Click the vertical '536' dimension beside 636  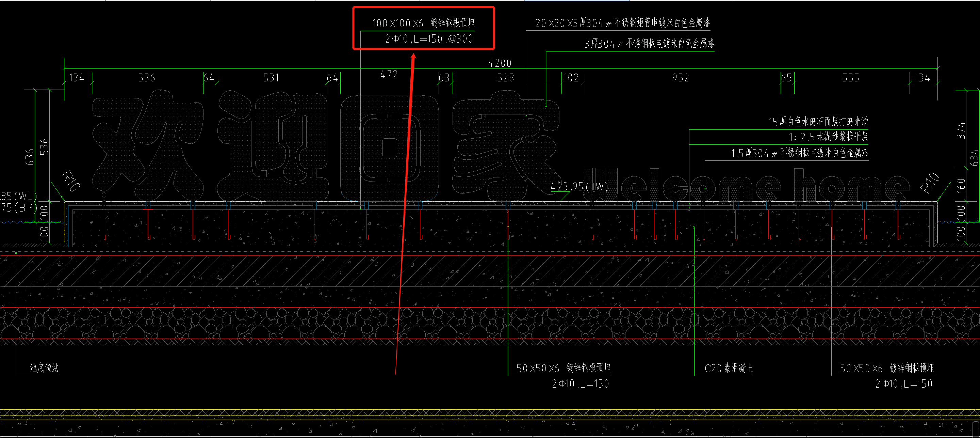point(44,147)
